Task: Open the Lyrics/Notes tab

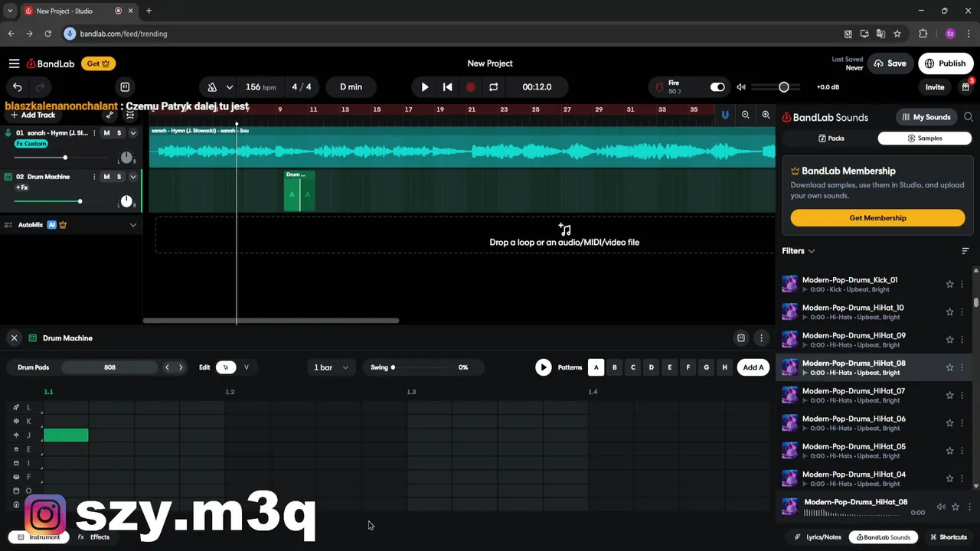Action: click(x=818, y=537)
